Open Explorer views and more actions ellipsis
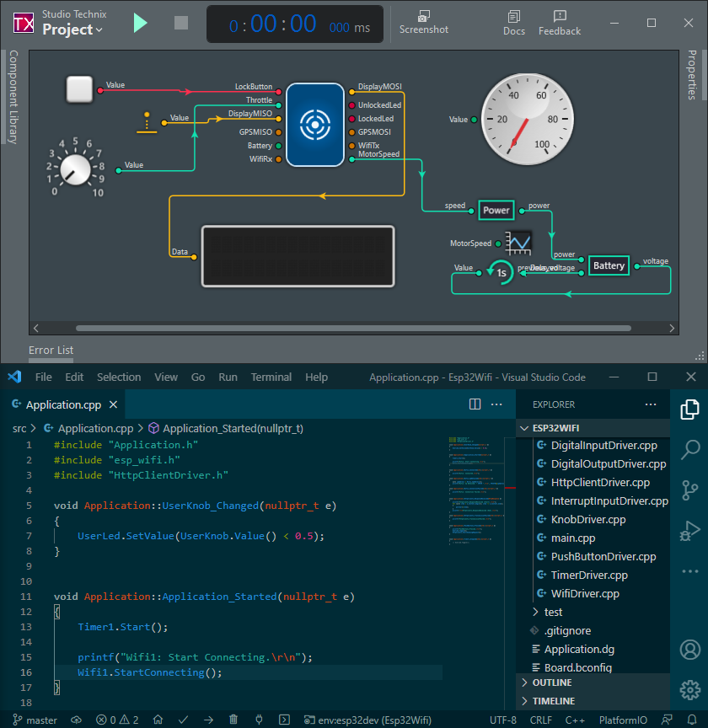708x728 pixels. 651,404
